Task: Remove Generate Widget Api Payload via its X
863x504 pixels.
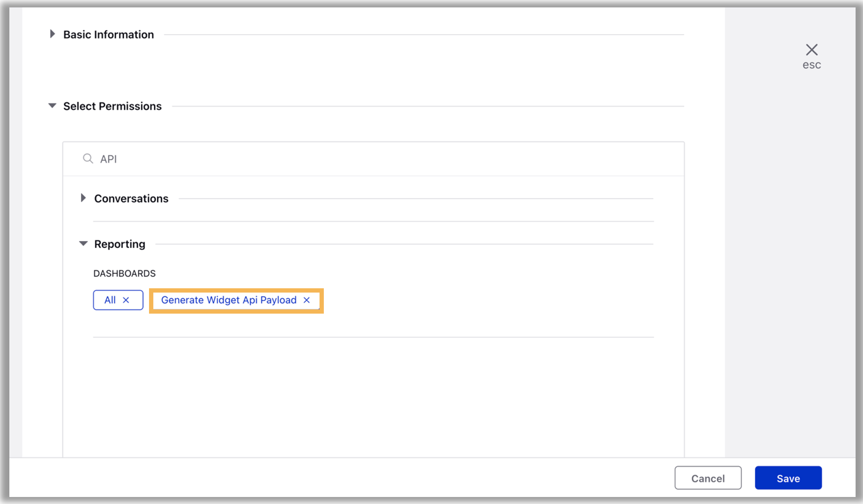Action: (307, 300)
